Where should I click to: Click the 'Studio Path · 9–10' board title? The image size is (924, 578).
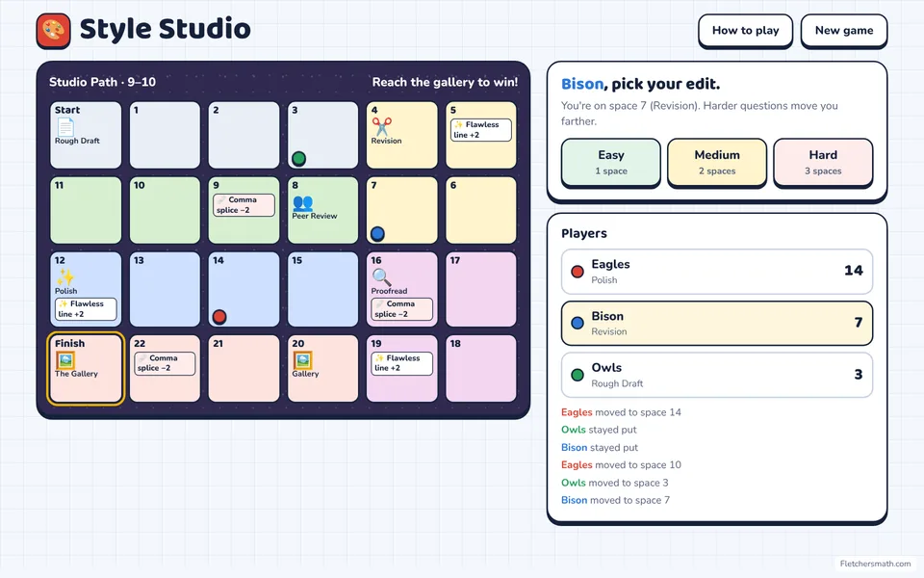[103, 82]
